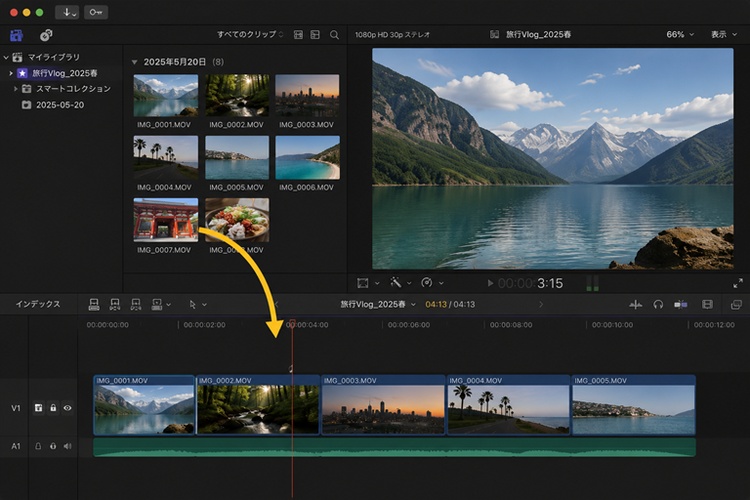Open the retime options chevron
The width and height of the screenshot is (750, 500).
pos(441,283)
